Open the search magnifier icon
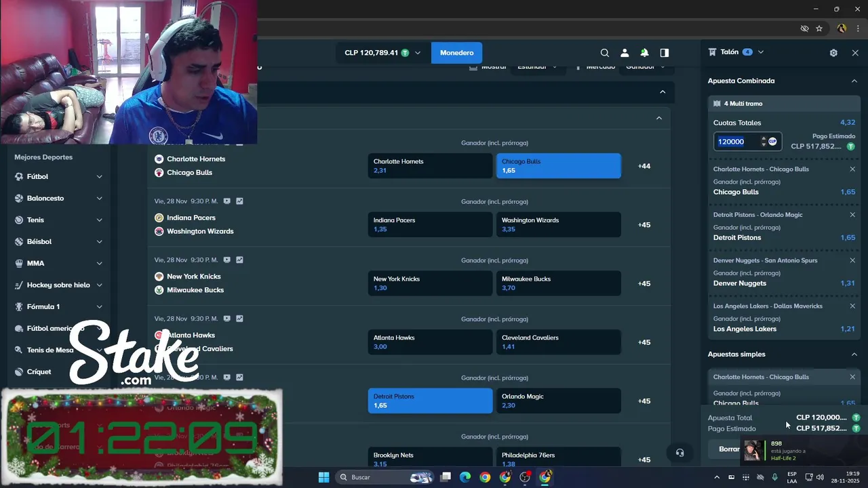Screen dimensions: 868x488 (x=605, y=53)
